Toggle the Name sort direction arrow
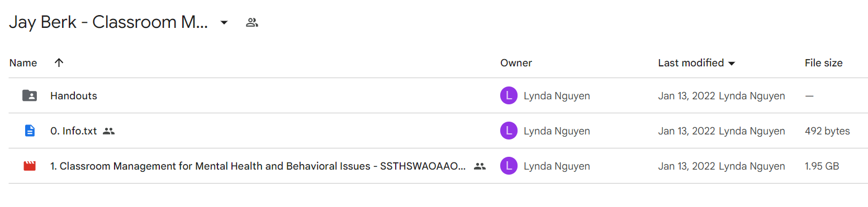This screenshot has width=868, height=207. tap(59, 63)
